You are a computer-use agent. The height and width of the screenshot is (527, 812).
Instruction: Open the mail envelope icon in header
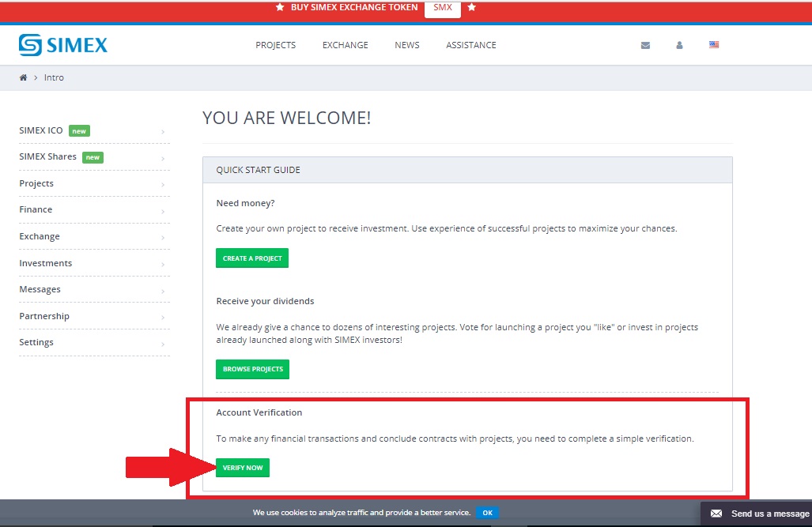(645, 45)
